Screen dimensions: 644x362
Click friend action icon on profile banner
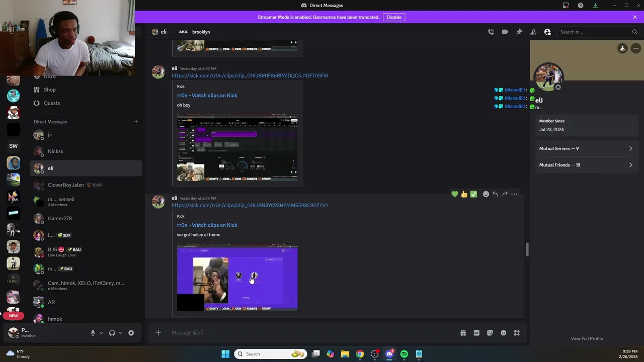click(622, 48)
